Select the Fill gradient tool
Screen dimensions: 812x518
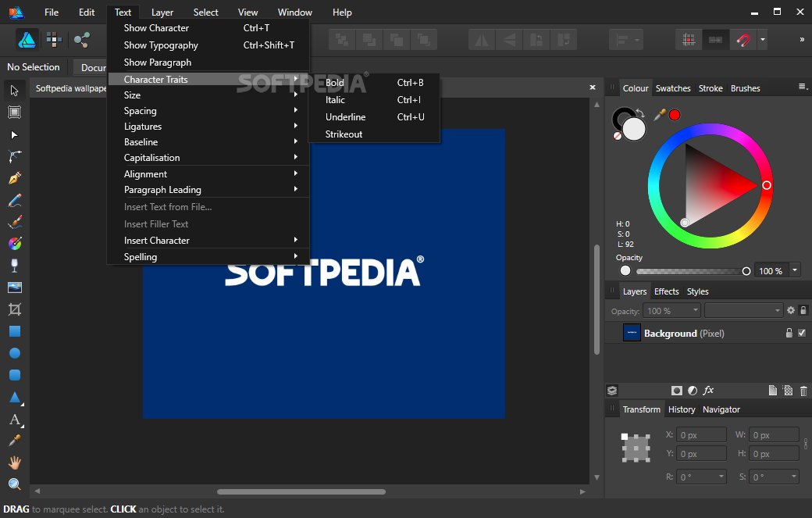[15, 244]
